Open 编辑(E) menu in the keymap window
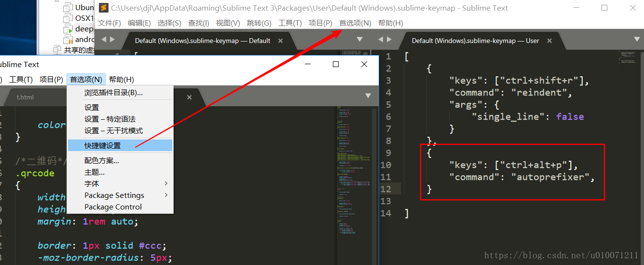This screenshot has height=265, width=644. click(x=139, y=23)
